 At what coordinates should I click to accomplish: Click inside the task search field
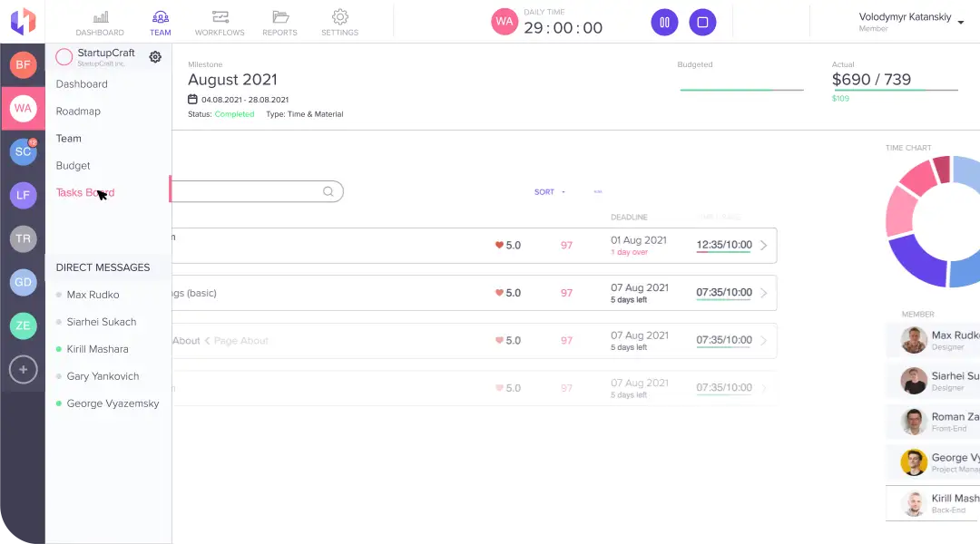(245, 191)
